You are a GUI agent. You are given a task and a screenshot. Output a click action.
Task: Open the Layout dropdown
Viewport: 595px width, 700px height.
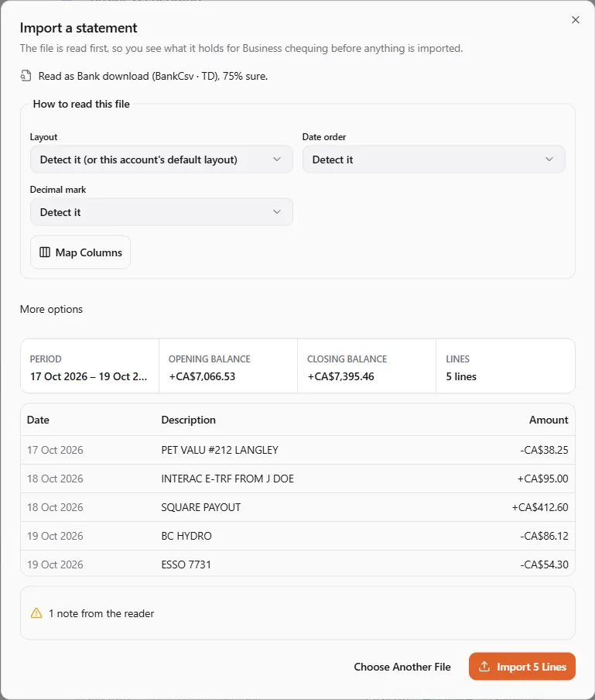[x=162, y=160]
